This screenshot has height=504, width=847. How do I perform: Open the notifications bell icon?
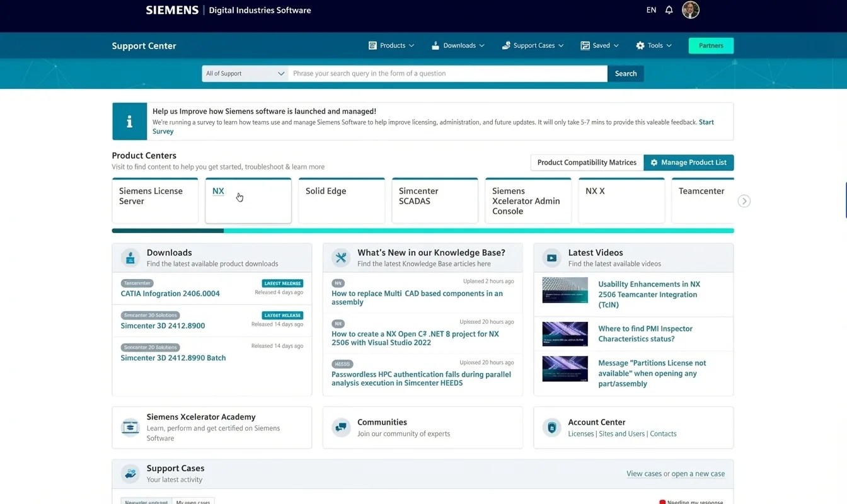coord(669,10)
